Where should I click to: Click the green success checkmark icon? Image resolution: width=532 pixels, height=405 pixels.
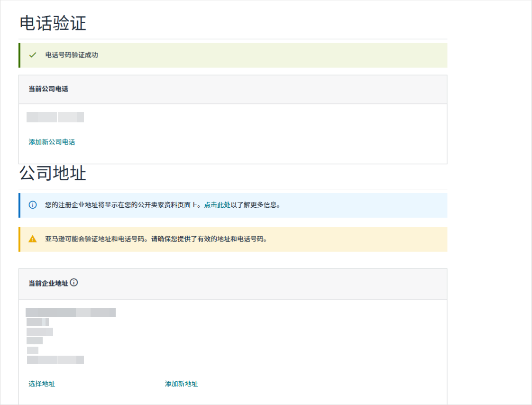coord(33,55)
